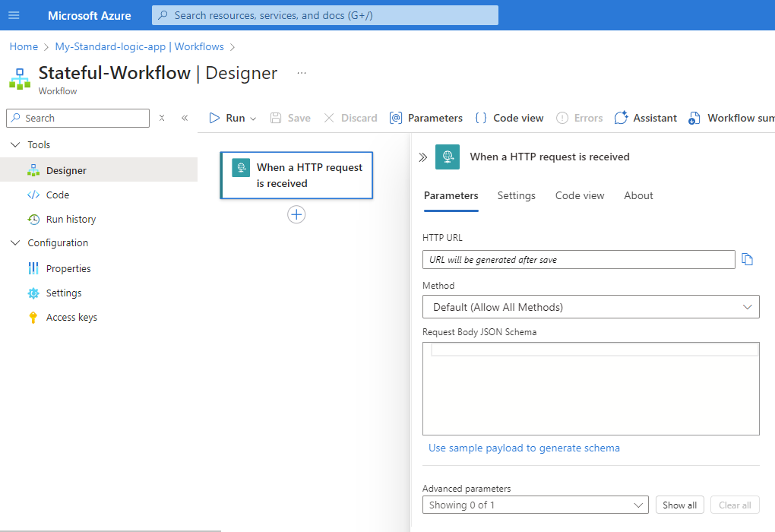This screenshot has height=532, width=775.
Task: Collapse the Tools section
Action: tap(15, 144)
